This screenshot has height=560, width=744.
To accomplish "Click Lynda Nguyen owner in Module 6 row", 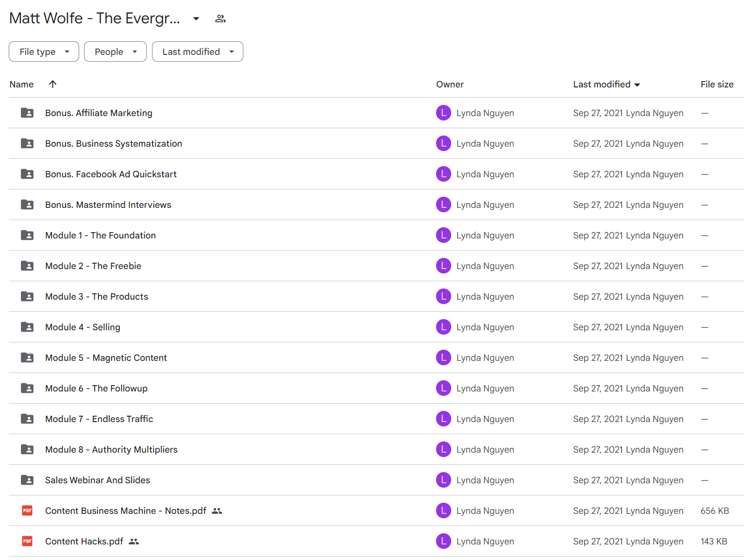I will pos(485,389).
